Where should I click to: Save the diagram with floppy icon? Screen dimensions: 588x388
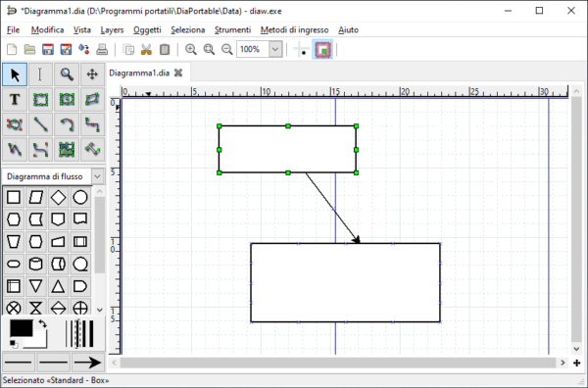[x=48, y=50]
